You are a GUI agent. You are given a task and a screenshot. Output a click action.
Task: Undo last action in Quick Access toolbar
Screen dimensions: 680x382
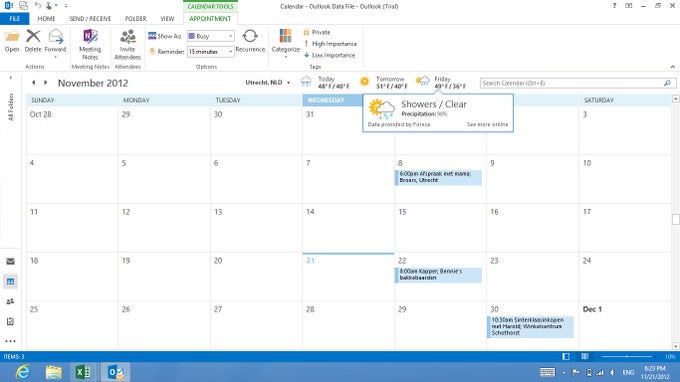[37, 6]
